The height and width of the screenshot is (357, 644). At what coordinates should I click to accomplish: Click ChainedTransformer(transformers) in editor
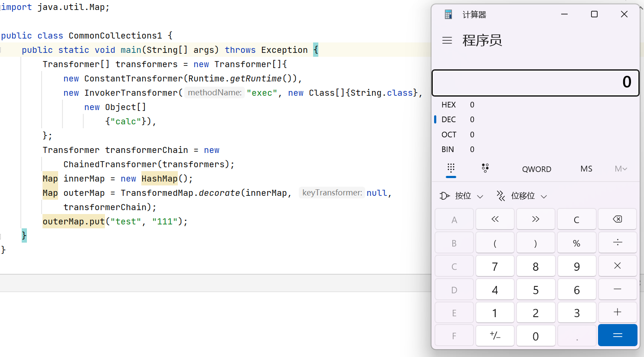pos(146,164)
